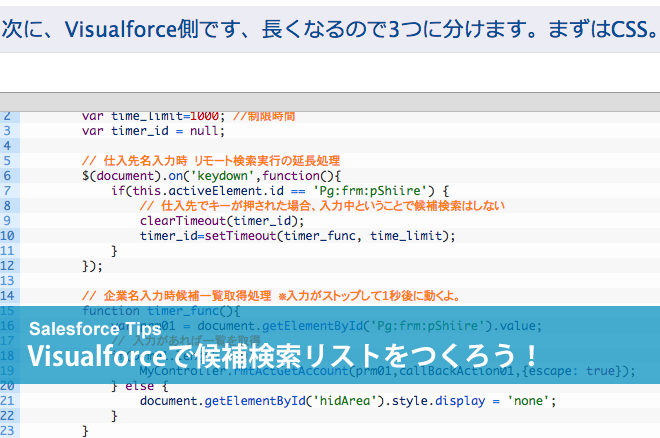Click the '} else {' line

tap(140, 386)
